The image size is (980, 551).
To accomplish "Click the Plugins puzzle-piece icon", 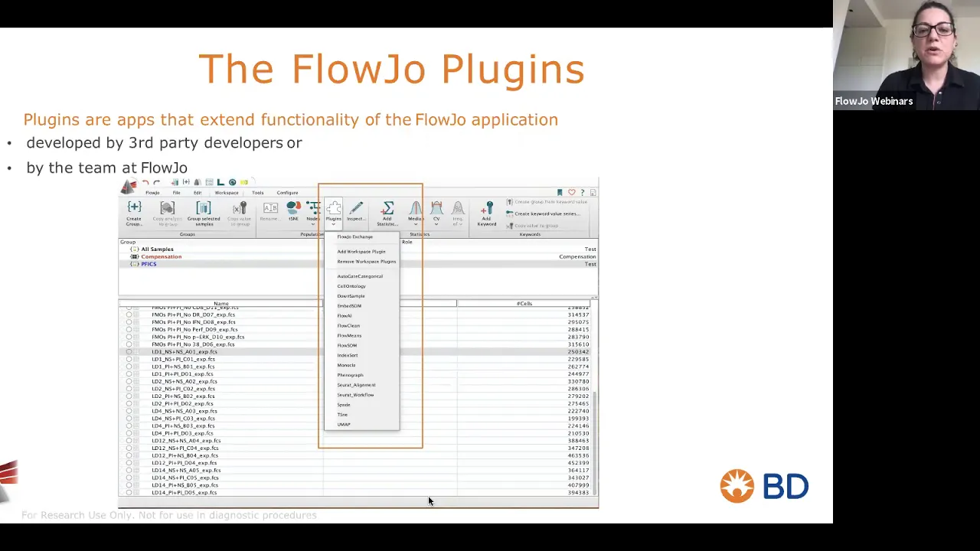I will click(333, 208).
